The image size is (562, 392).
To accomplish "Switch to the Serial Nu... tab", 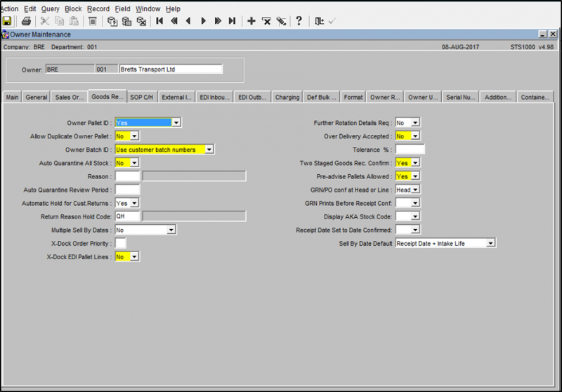I will click(461, 97).
